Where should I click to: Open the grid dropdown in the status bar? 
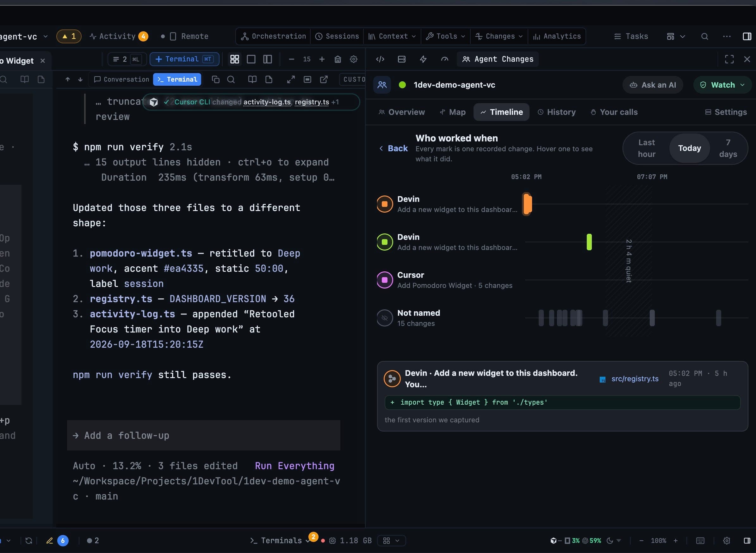pos(391,541)
